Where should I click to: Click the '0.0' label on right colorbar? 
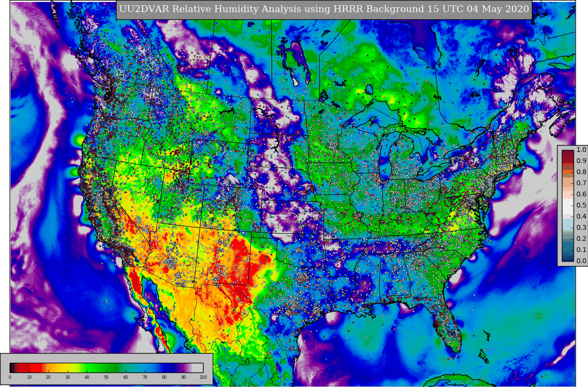coord(581,261)
